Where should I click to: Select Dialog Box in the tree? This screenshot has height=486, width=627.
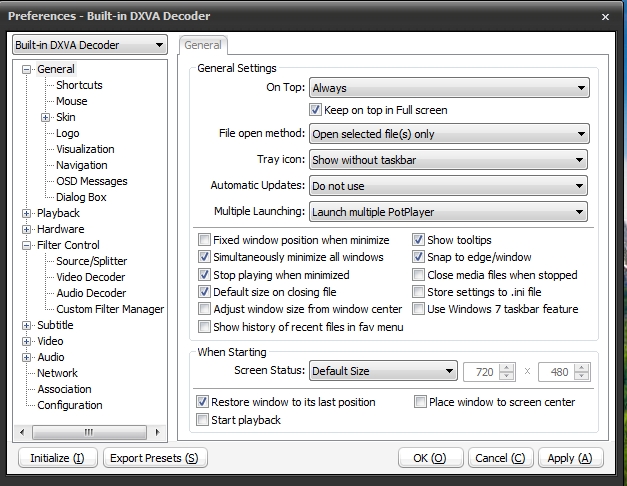pos(81,197)
